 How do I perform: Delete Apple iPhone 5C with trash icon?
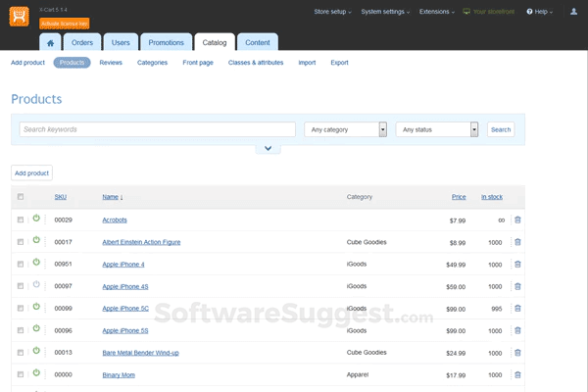tap(517, 308)
